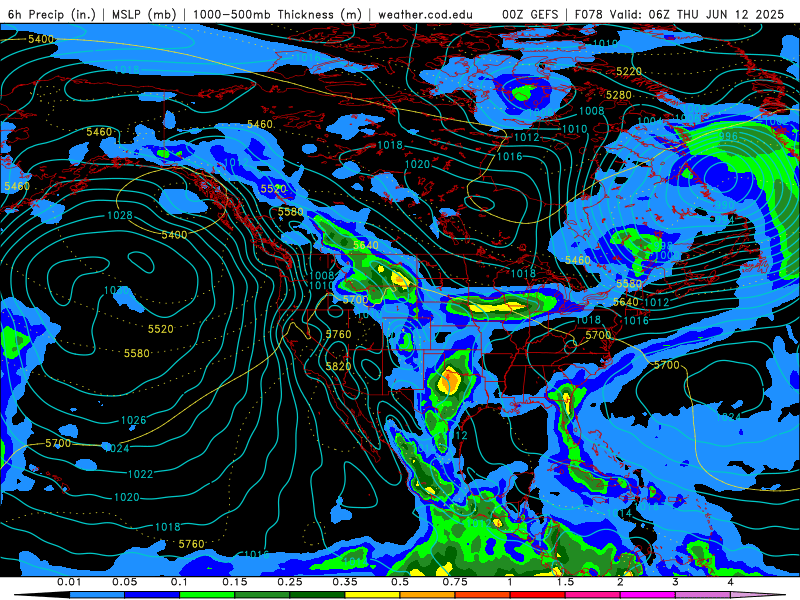Select the '5820' thickness label

[338, 366]
